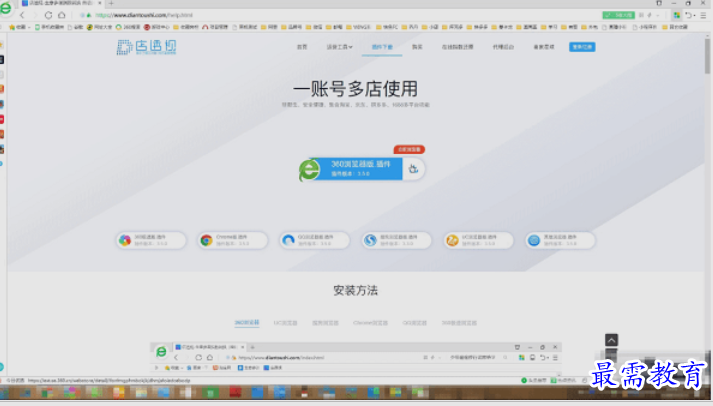
Task: Open the 代理后台 navigation item
Action: 503,47
